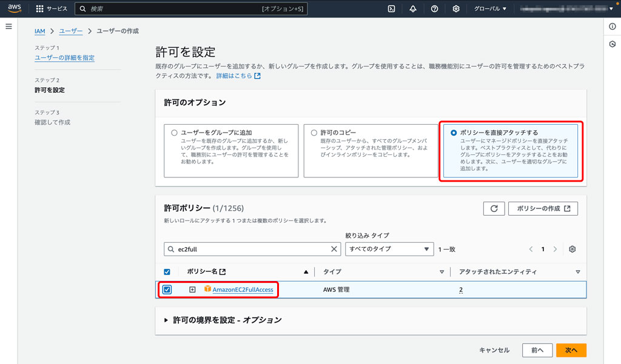Viewport: 621px width, 364px height.
Task: Deselect the AmazonEC2FullAccess policy checkbox
Action: pyautogui.click(x=166, y=290)
